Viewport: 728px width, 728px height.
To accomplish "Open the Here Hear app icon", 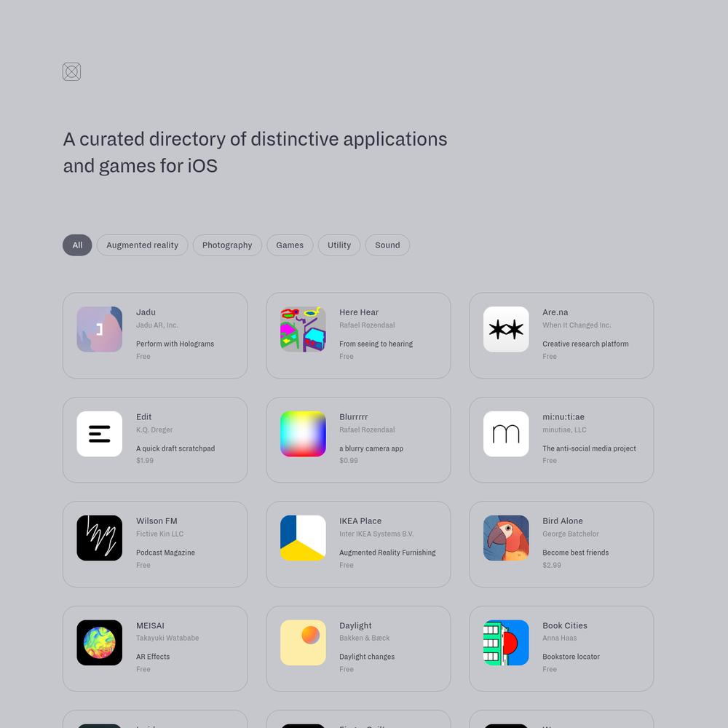I will pos(303,329).
